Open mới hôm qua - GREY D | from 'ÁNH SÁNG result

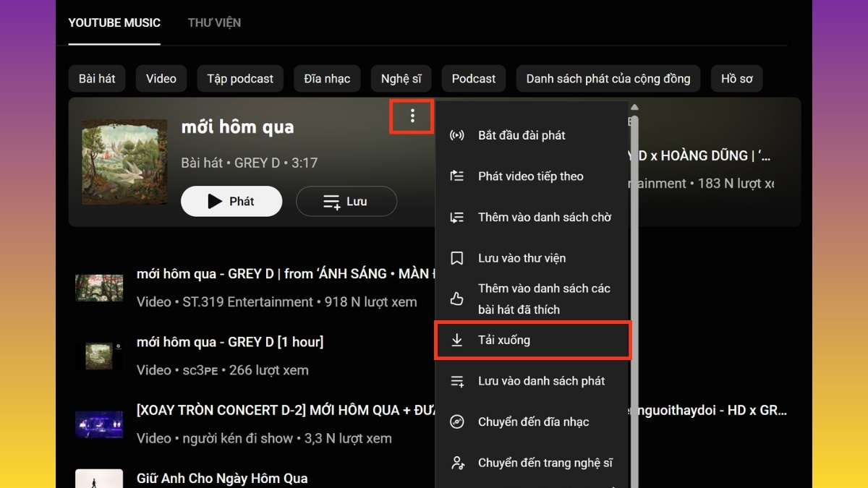(x=286, y=274)
